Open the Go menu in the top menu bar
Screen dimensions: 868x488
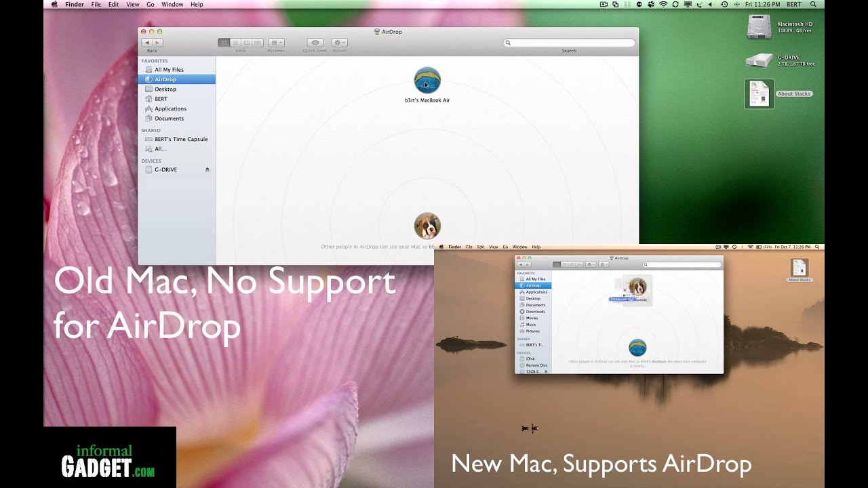(x=151, y=4)
